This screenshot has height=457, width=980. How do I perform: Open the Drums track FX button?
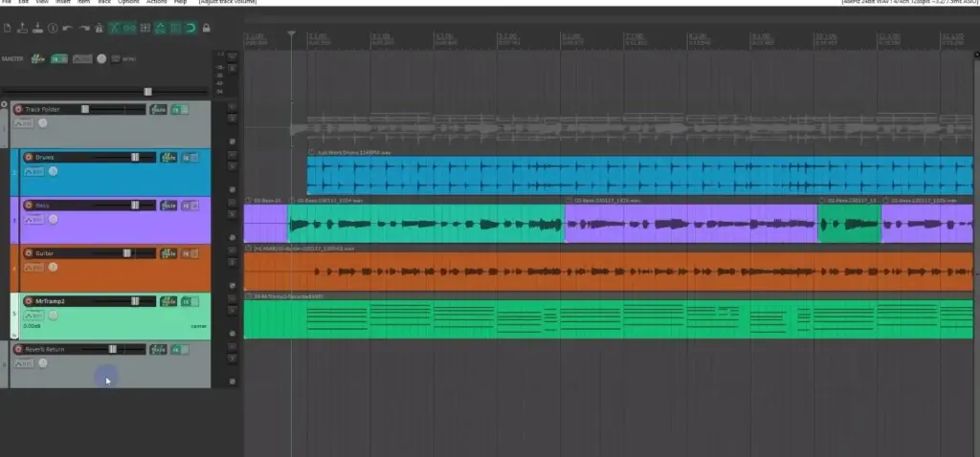(x=190, y=158)
